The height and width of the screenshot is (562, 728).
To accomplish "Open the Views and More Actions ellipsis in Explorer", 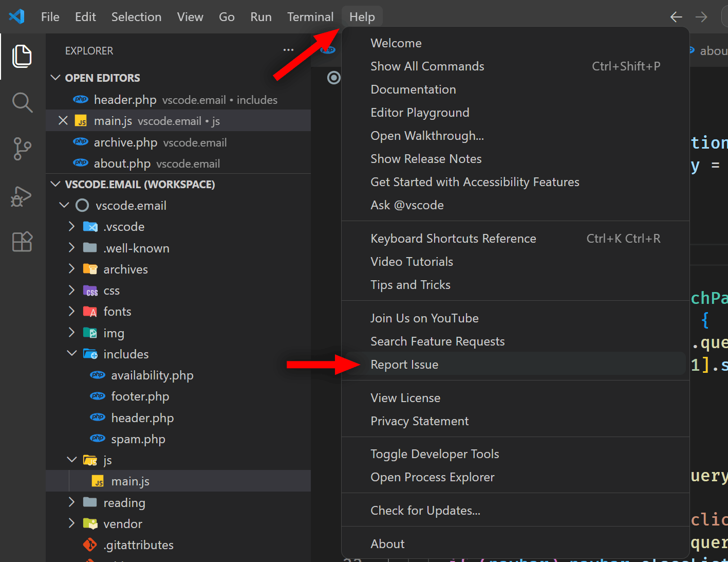I will point(288,50).
